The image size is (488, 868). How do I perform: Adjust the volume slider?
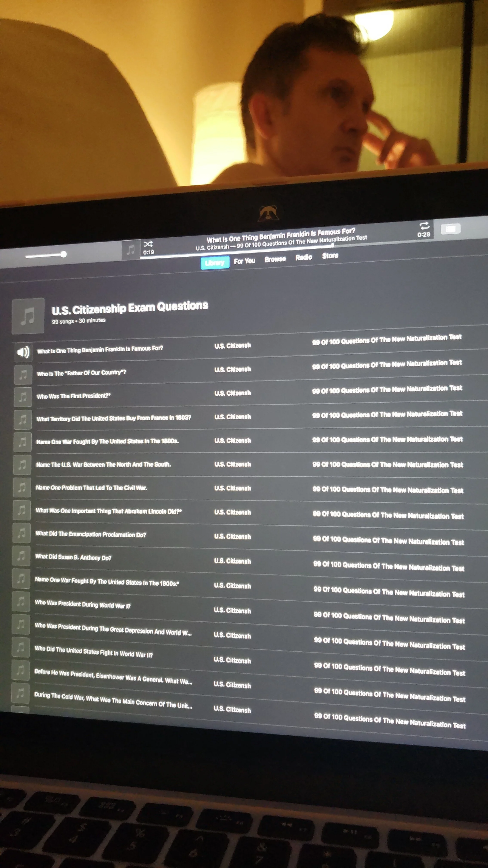tap(46, 255)
